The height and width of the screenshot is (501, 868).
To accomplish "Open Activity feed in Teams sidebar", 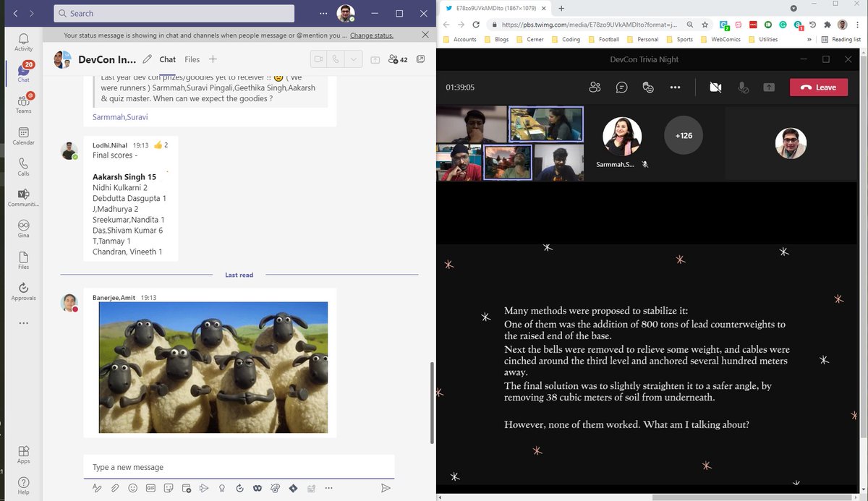I will tap(23, 42).
